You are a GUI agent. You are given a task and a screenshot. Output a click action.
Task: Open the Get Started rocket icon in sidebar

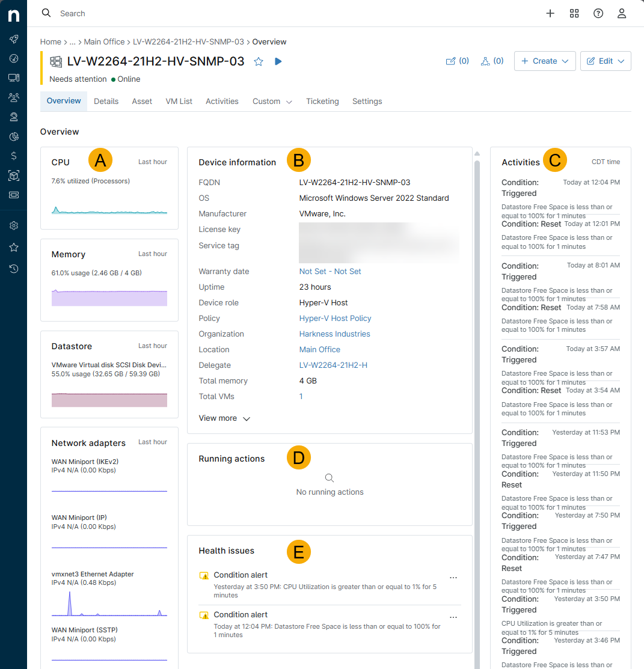tap(14, 39)
